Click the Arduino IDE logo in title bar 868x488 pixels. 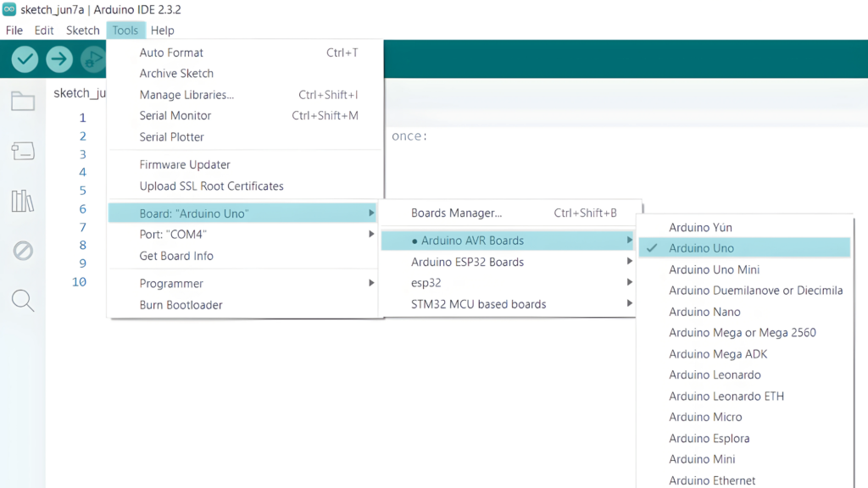(9, 9)
